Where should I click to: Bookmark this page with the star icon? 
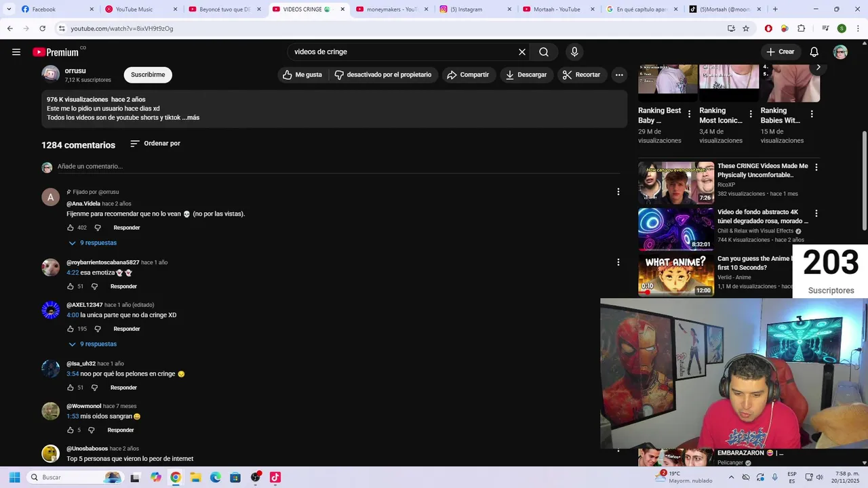(746, 28)
